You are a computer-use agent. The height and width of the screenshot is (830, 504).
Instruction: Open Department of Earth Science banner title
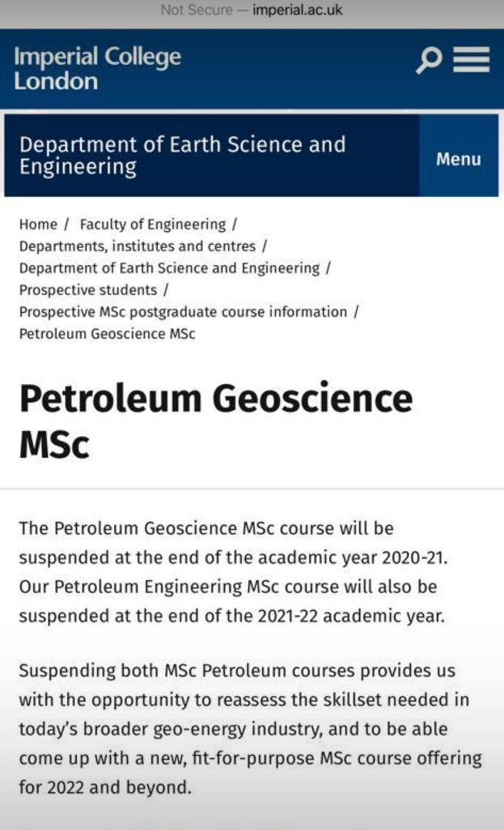pyautogui.click(x=182, y=156)
